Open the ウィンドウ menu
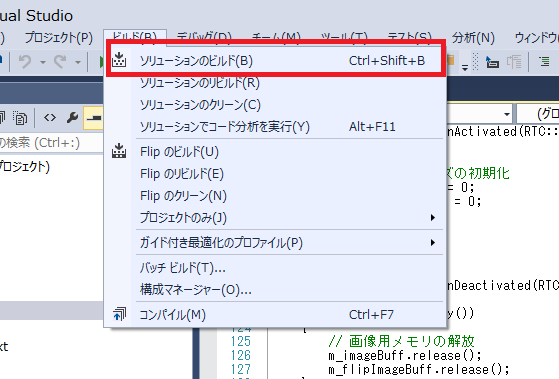Image resolution: width=559 pixels, height=379 pixels. [x=537, y=37]
